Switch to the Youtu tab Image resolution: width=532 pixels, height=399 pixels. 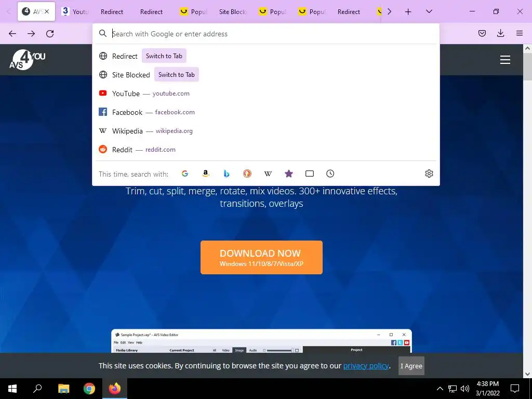click(x=75, y=12)
